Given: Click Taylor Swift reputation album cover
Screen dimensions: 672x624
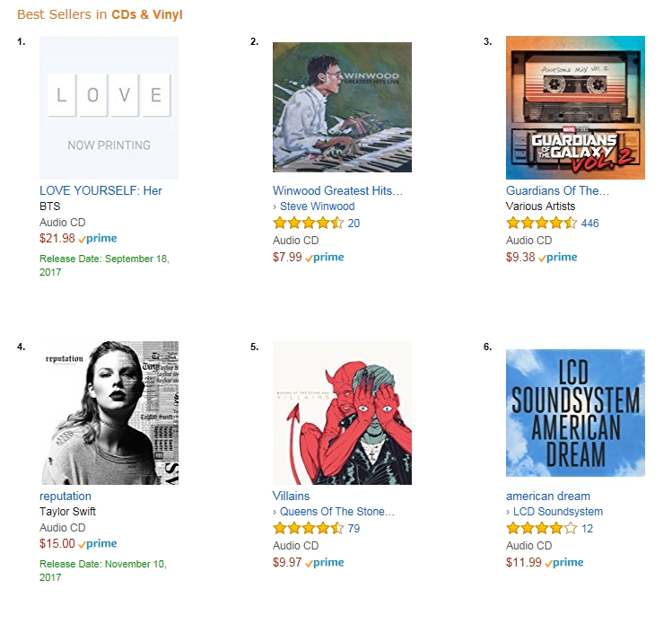Looking at the screenshot, I should (x=109, y=413).
